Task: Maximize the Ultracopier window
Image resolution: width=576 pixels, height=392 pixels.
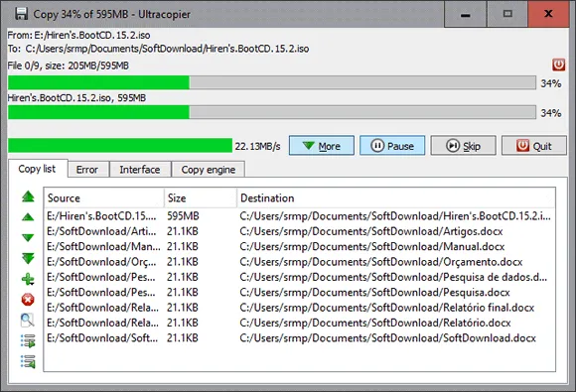Action: (x=507, y=14)
